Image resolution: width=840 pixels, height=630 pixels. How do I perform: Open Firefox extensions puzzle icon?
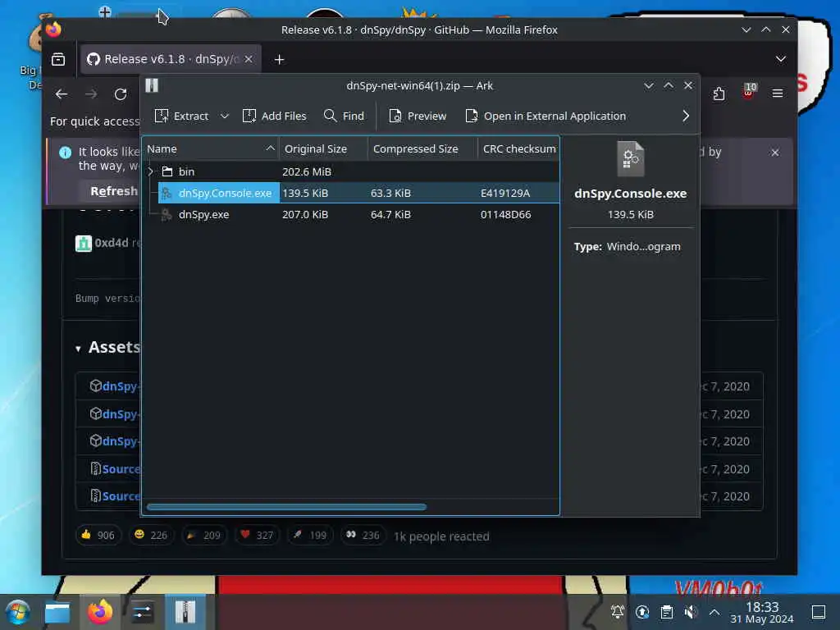coord(719,94)
